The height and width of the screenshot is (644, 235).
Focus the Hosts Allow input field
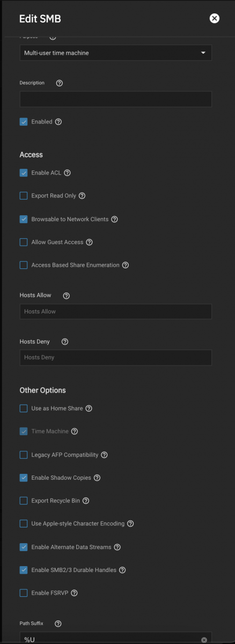(116, 311)
